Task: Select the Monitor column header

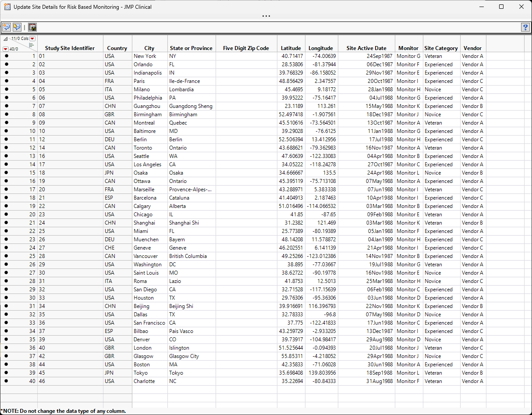Action: (408, 48)
